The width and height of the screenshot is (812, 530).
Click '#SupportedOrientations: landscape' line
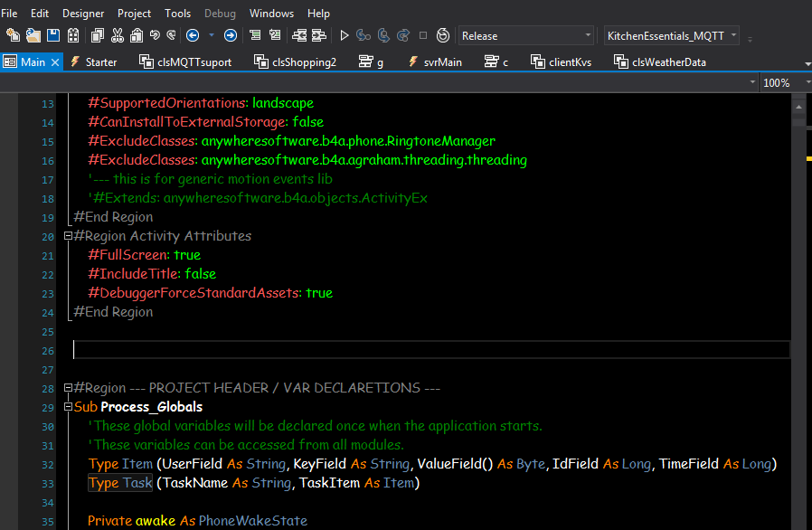pos(201,103)
